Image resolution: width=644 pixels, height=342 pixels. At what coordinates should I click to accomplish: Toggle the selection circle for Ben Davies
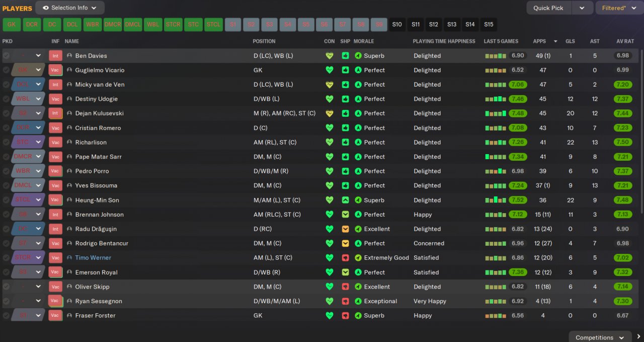pyautogui.click(x=6, y=56)
